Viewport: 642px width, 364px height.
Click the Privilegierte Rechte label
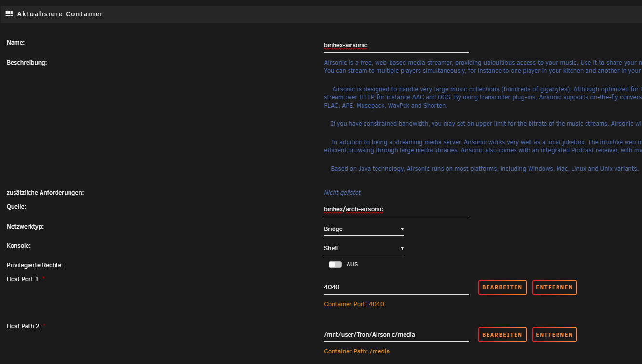click(x=35, y=265)
